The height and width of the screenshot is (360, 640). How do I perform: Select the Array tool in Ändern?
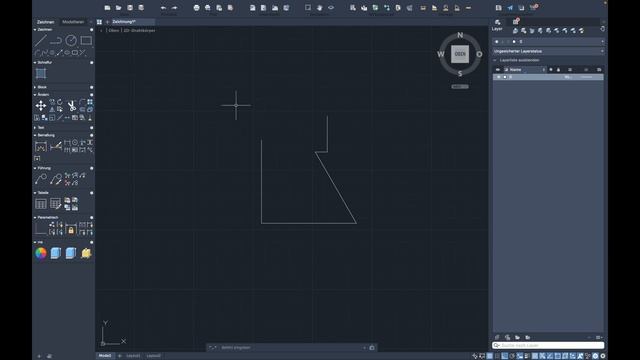[90, 102]
